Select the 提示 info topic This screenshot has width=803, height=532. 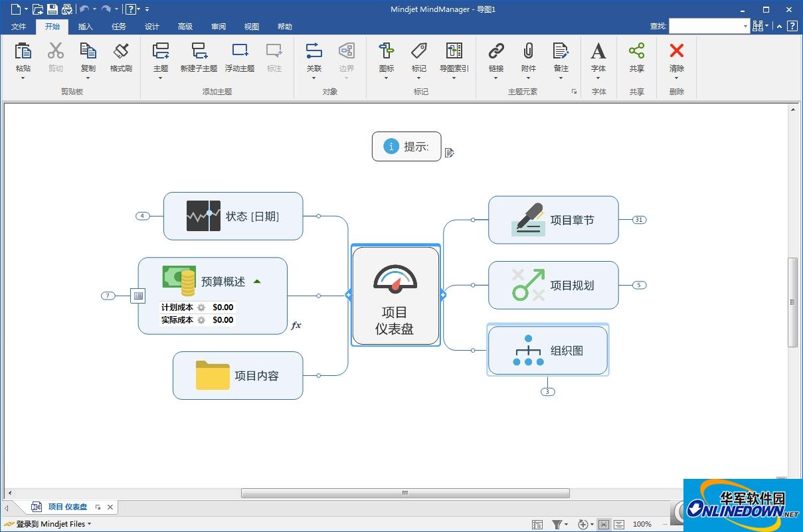tap(406, 146)
